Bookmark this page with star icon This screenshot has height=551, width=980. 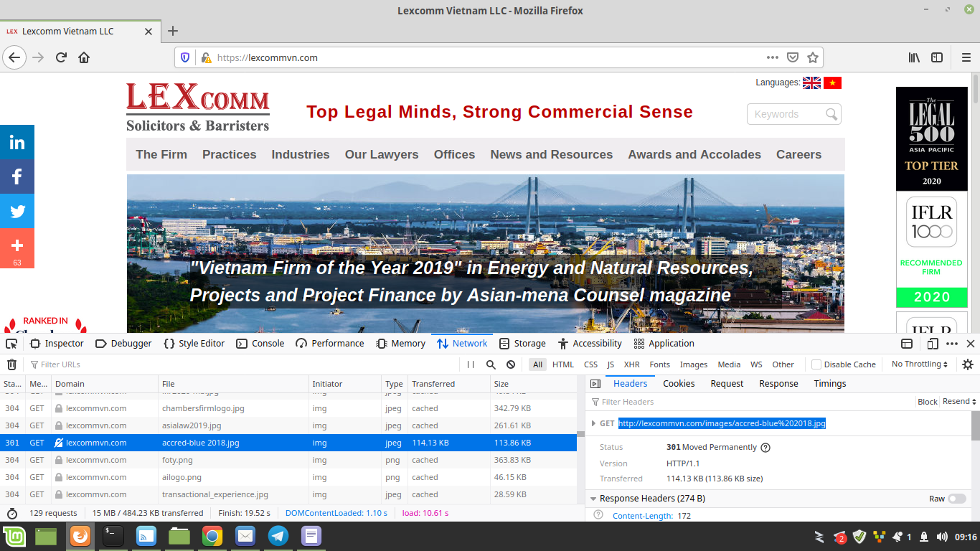(813, 57)
